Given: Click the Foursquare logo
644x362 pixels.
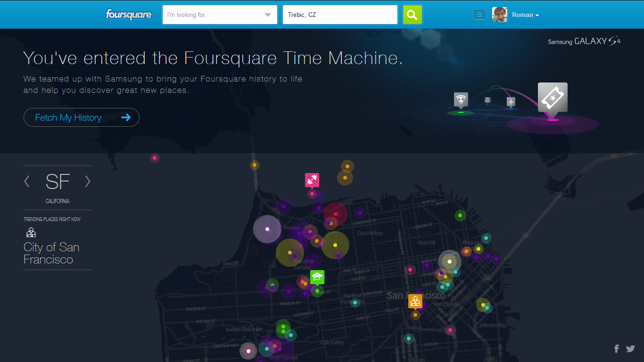Looking at the screenshot, I should pos(128,15).
